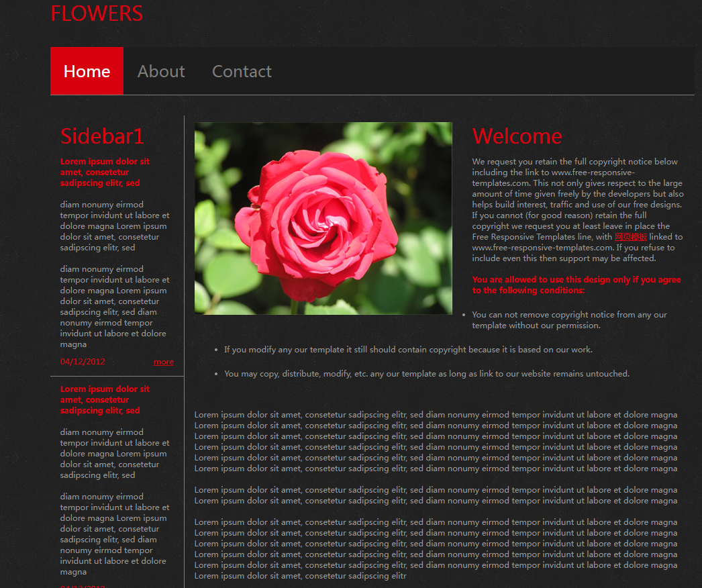Click first sidebar paragraph starting "diam nonumy"
The height and width of the screenshot is (588, 702).
click(x=114, y=226)
